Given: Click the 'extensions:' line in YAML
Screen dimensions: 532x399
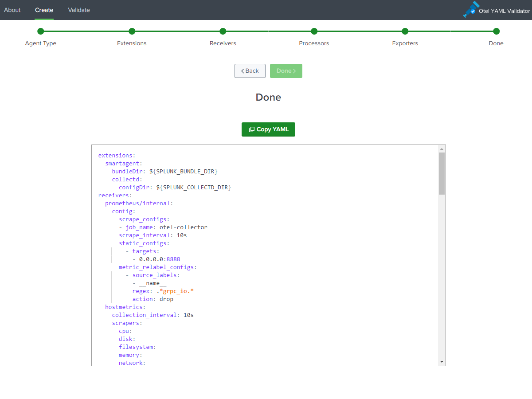Looking at the screenshot, I should pos(117,156).
